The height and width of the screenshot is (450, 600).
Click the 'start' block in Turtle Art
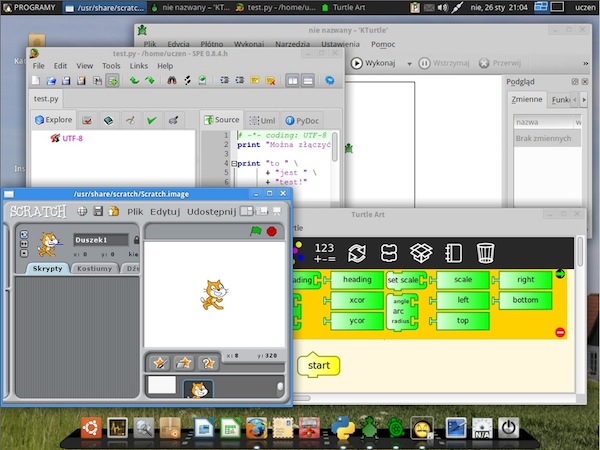[x=318, y=365]
